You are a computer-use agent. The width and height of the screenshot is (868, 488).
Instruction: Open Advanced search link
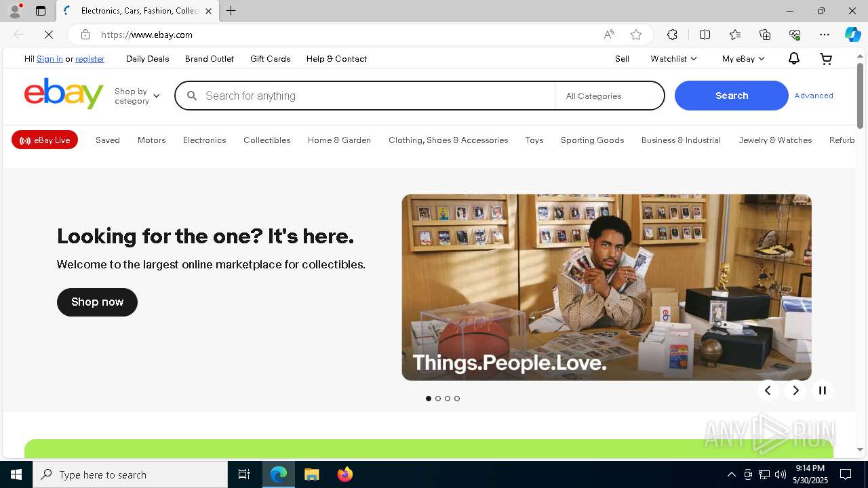tap(814, 96)
